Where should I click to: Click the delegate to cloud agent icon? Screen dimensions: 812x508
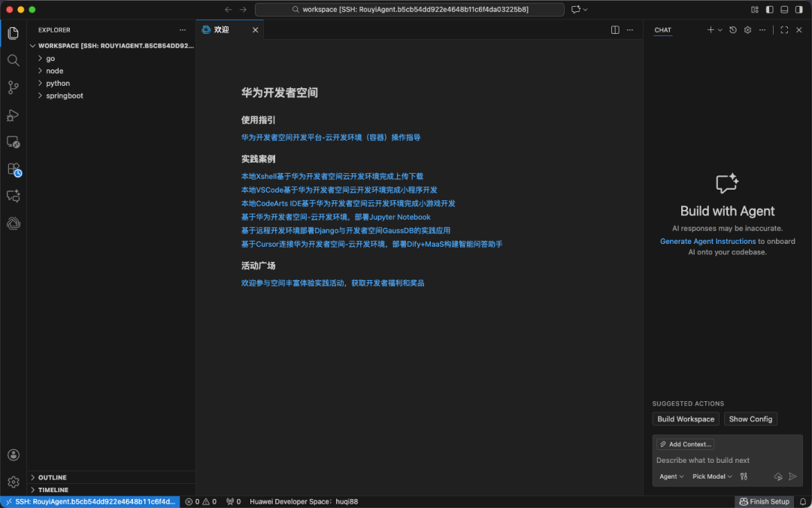pos(778,476)
